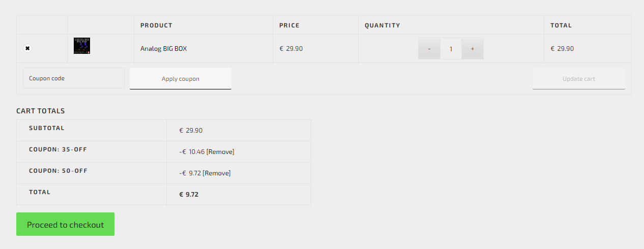Click the TOTAL column header in cart table
Image resolution: width=644 pixels, height=249 pixels.
[x=561, y=25]
